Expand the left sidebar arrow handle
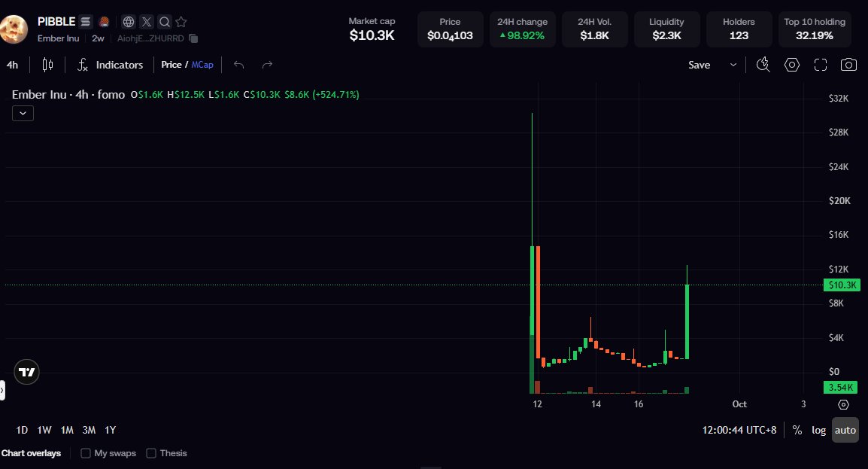This screenshot has width=868, height=469. click(x=2, y=390)
